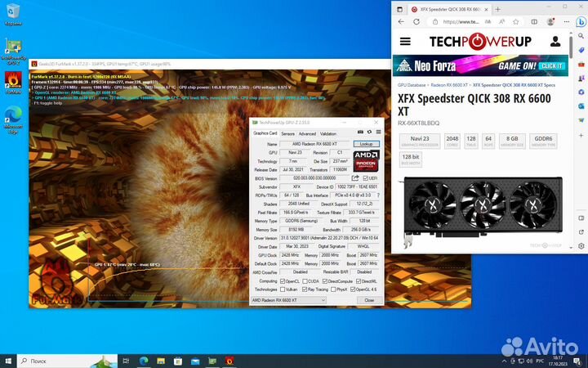Click the Edge back arrow
This screenshot has height=368, width=588.
pyautogui.click(x=401, y=22)
